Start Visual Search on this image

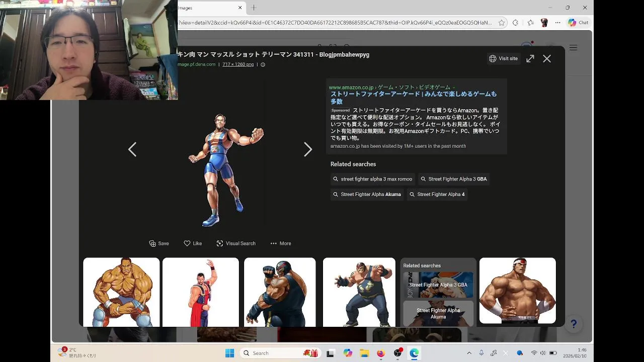pyautogui.click(x=236, y=243)
